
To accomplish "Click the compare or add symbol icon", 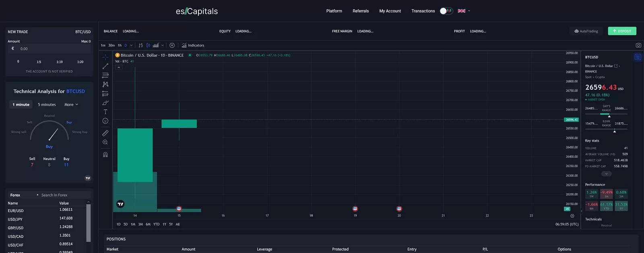I will (172, 45).
